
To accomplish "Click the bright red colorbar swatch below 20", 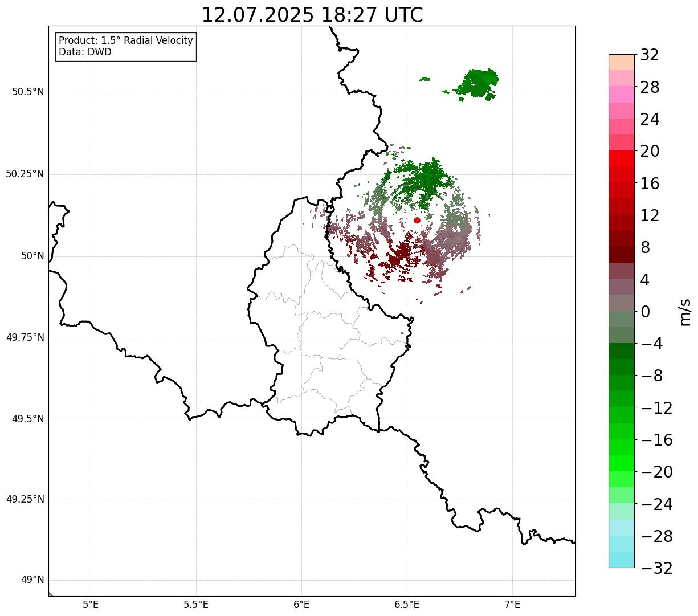I will click(x=622, y=158).
